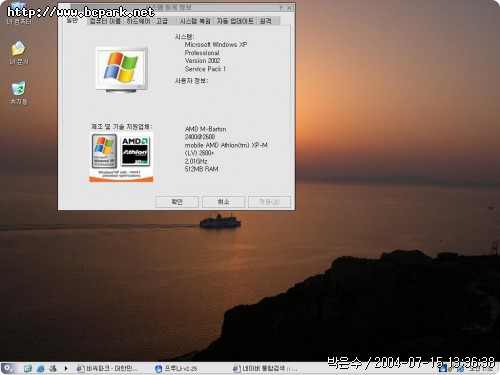The height and width of the screenshot is (375, 500).
Task: Click the 'Microsoft Windows XP' text
Action: [x=216, y=44]
